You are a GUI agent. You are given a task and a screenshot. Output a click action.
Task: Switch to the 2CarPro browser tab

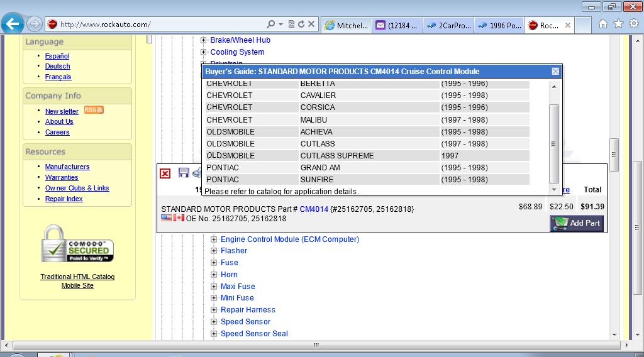click(448, 25)
